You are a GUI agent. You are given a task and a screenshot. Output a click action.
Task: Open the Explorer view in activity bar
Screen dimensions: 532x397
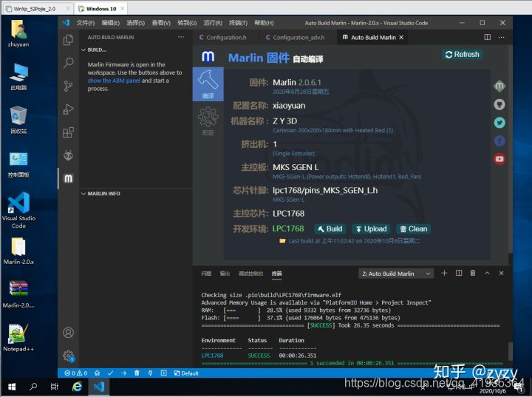(x=68, y=40)
